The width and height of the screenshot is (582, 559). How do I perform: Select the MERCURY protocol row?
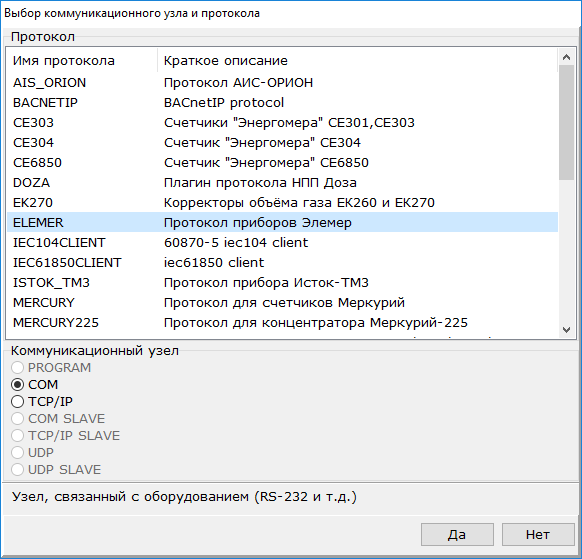[282, 303]
